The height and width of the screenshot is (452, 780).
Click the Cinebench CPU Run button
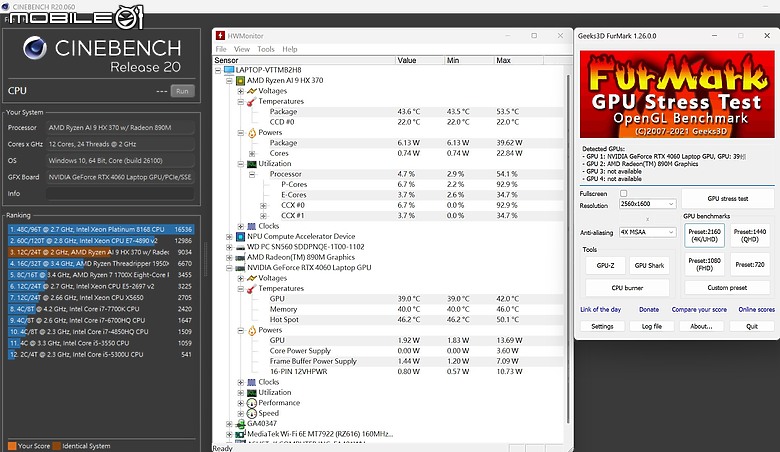point(182,91)
